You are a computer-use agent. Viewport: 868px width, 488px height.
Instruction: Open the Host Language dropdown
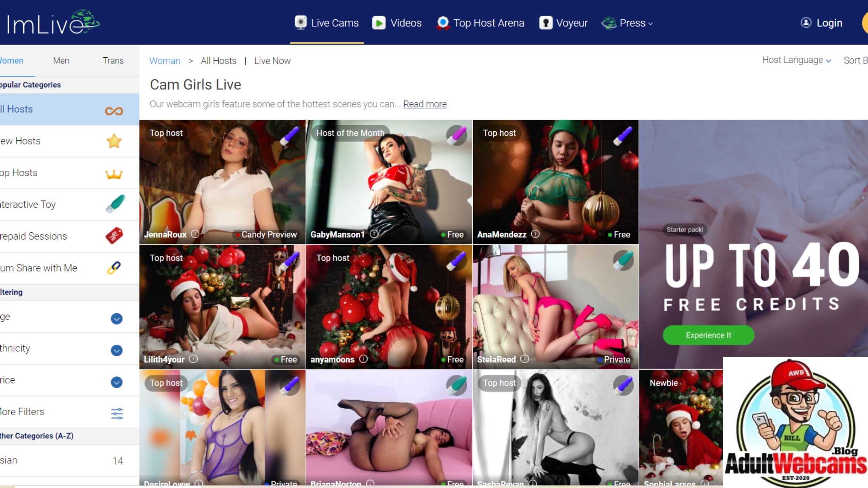point(796,60)
